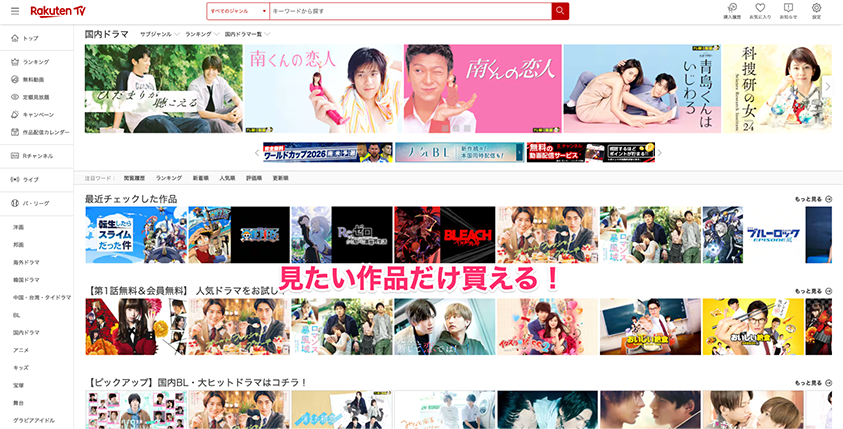Click the red search magnifier button
843x429 pixels.
pos(560,11)
